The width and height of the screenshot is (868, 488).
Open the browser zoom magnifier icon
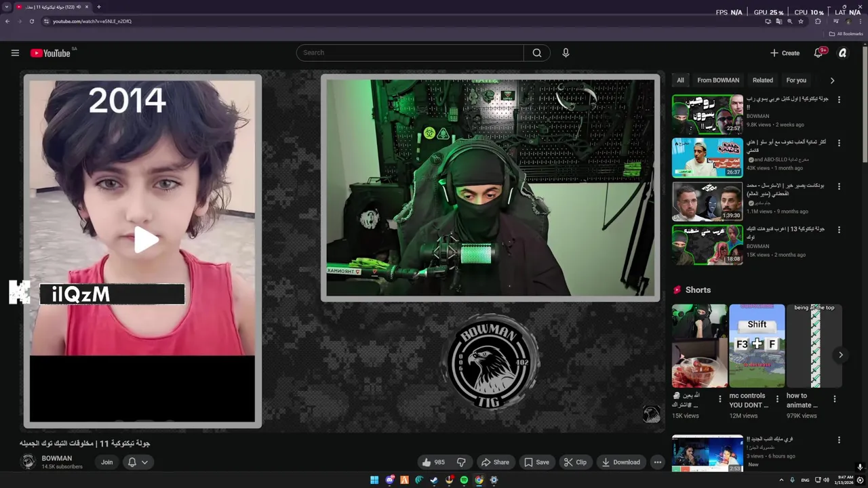tap(789, 21)
